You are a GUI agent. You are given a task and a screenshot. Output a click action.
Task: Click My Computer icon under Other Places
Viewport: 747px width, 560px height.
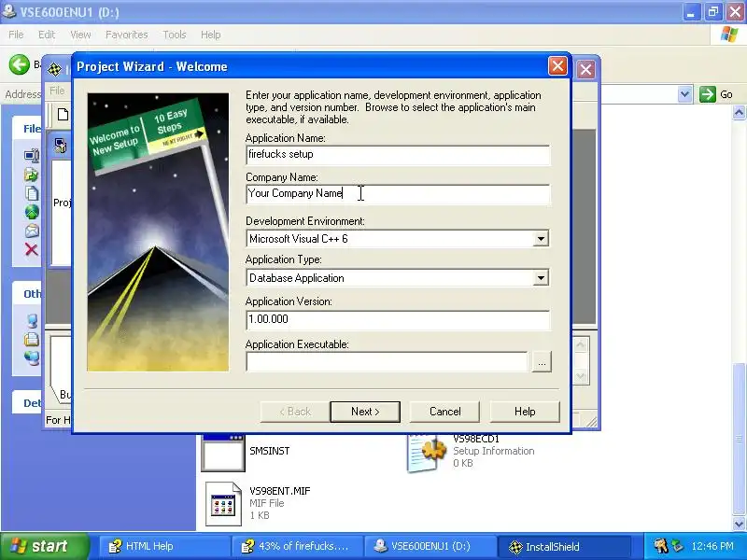tap(32, 320)
